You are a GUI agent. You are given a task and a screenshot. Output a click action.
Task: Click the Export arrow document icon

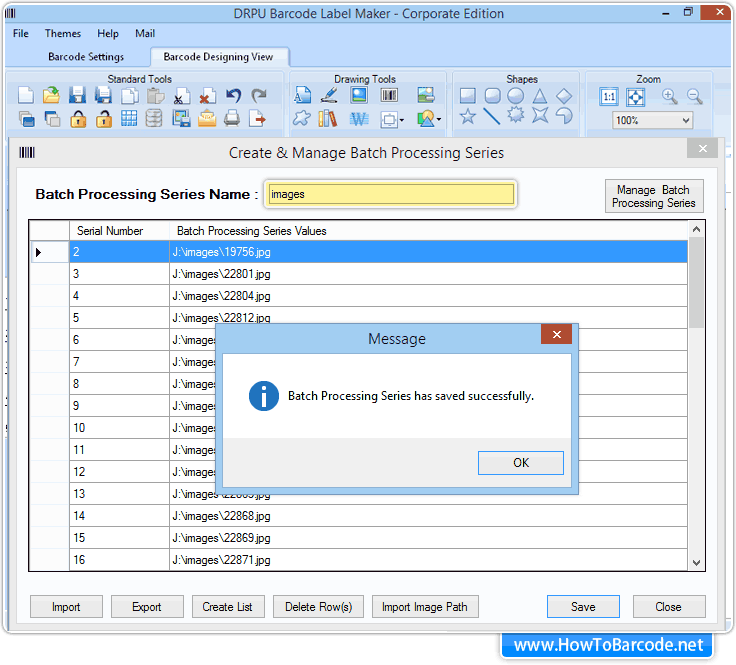(257, 118)
